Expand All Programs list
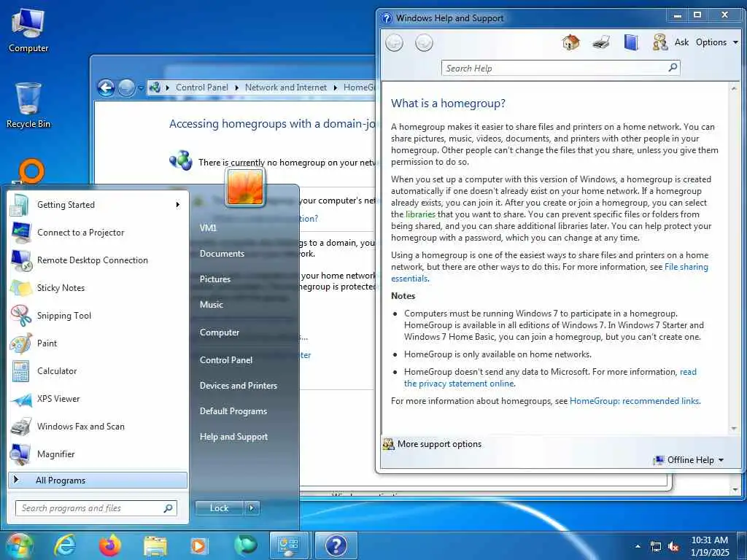Screen dimensions: 747x560 (x=98, y=480)
